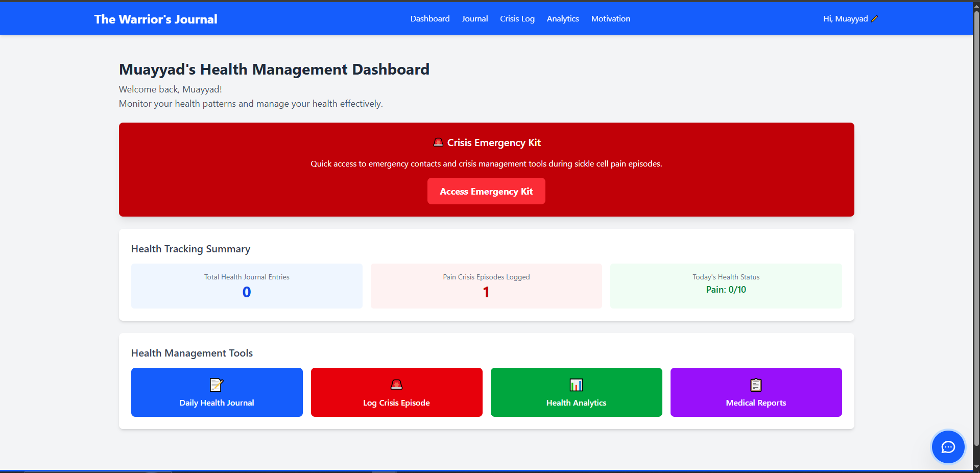This screenshot has height=473, width=980.
Task: Select the Total Health Journal Entries card
Action: coord(247,286)
